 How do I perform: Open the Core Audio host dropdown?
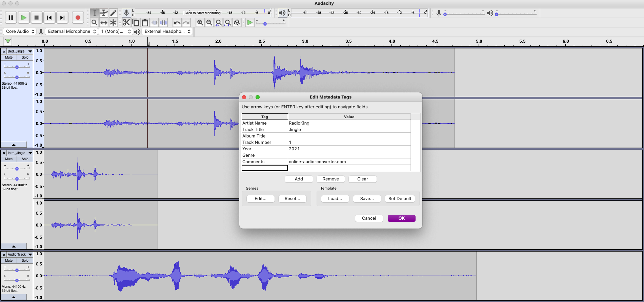[x=20, y=31]
